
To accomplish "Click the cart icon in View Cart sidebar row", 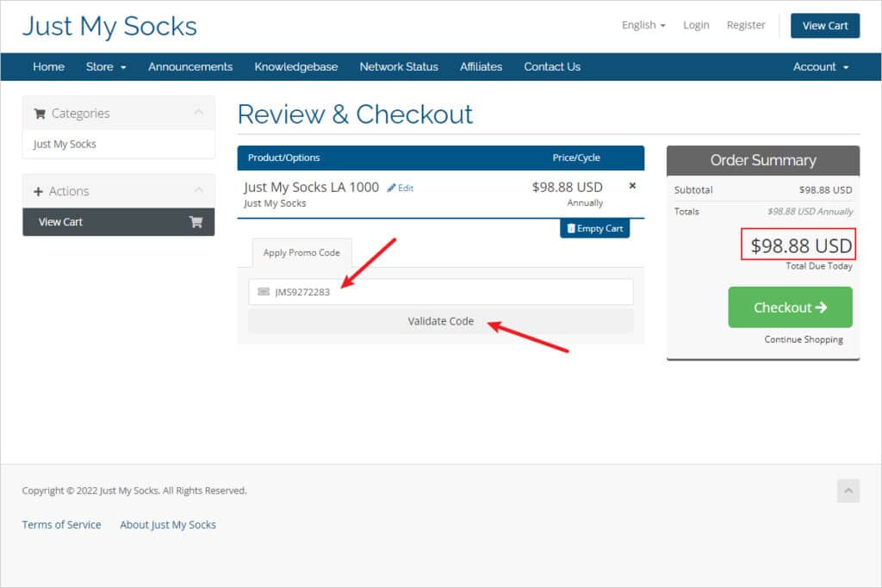I will pos(196,222).
